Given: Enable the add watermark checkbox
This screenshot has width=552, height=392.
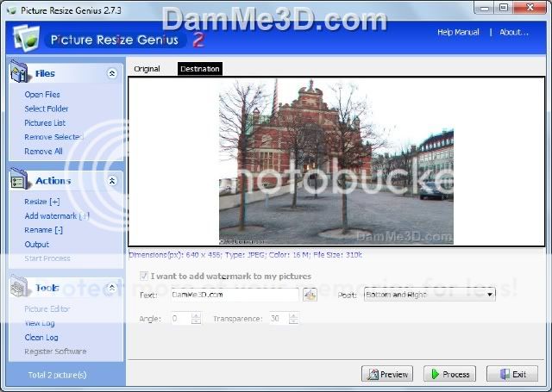Looking at the screenshot, I should click(x=144, y=277).
